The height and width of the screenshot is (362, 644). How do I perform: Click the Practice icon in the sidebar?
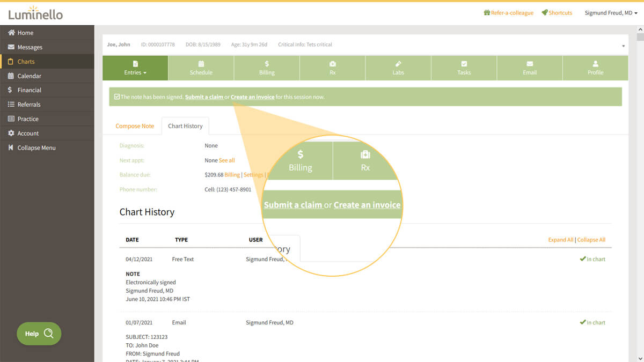11,119
